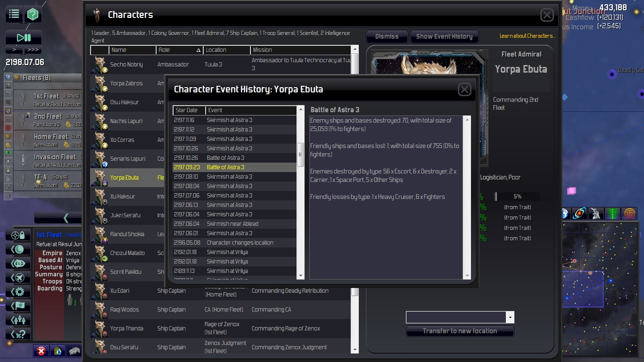This screenshot has height=362, width=644.
Task: Select Secho Nobriy ambassador row
Action: pos(221,65)
